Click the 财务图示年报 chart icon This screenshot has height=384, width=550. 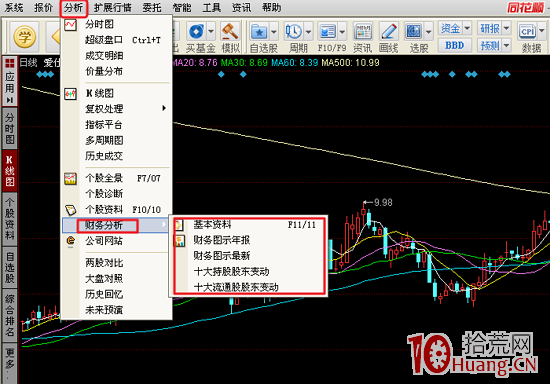pos(180,241)
